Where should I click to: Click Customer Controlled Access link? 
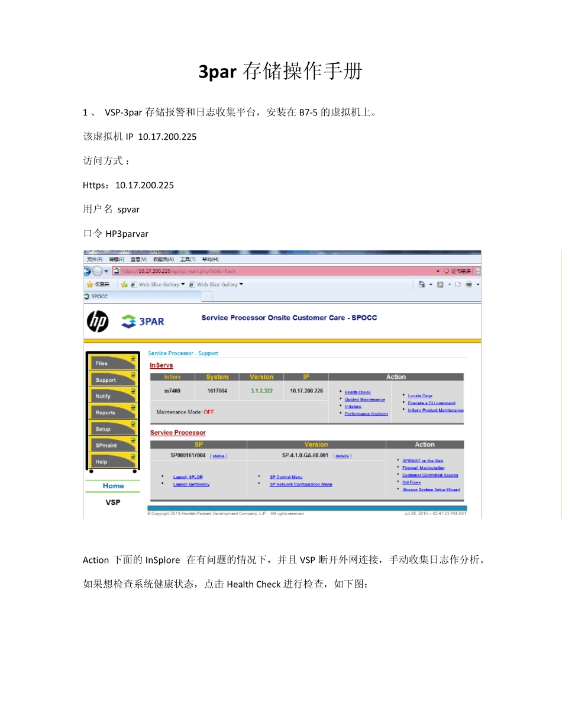[x=430, y=475]
